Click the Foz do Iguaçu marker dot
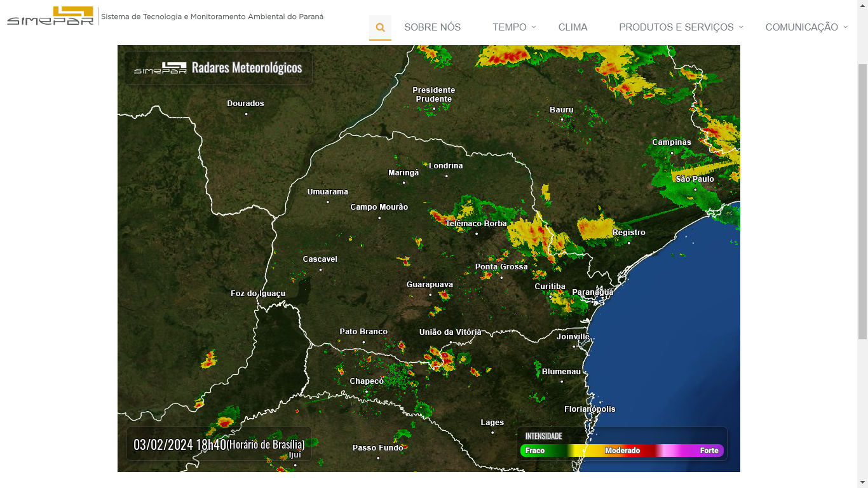The image size is (868, 488). pos(258,304)
